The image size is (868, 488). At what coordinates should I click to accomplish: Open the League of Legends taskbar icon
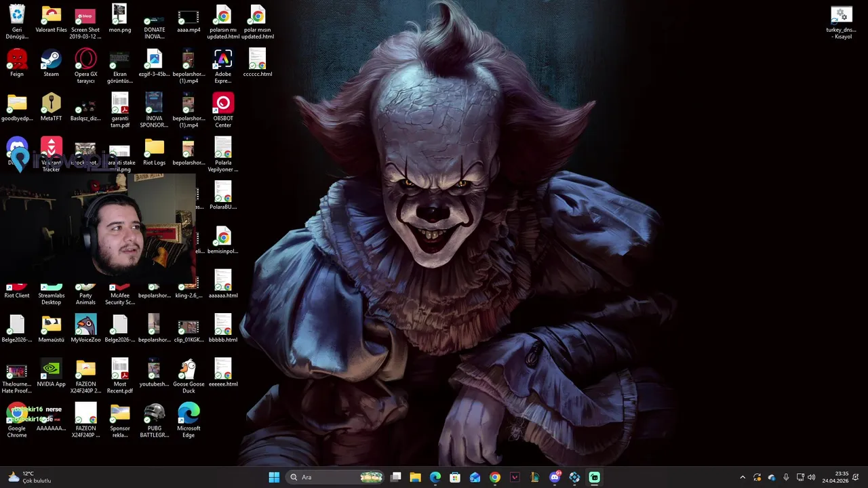tap(535, 477)
